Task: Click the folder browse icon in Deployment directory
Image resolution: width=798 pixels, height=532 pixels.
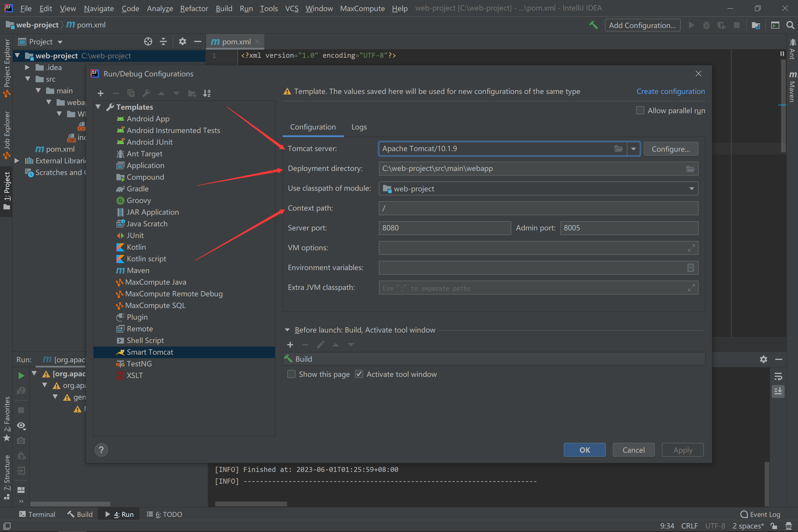Action: coord(690,169)
